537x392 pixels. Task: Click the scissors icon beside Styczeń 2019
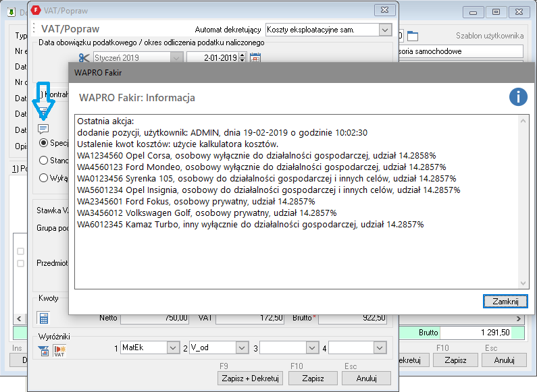[84, 57]
